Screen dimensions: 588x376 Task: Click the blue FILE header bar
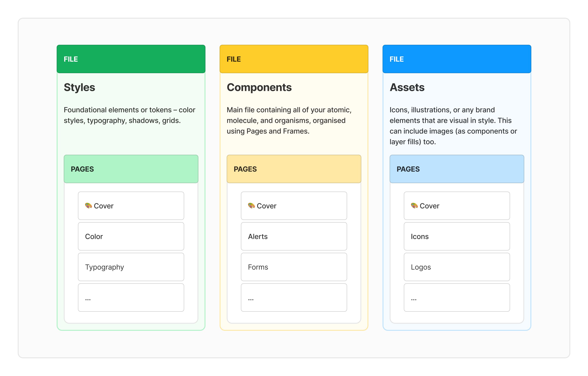click(457, 59)
